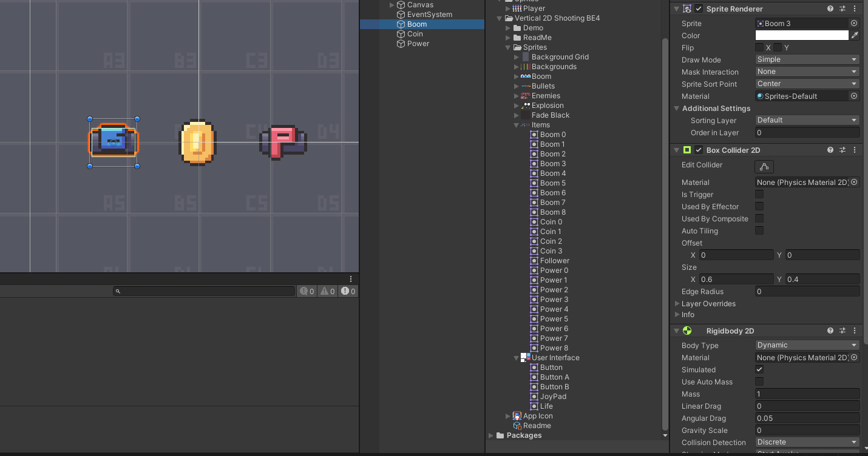Toggle Flip X checkbox
This screenshot has height=456, width=868.
coord(759,47)
